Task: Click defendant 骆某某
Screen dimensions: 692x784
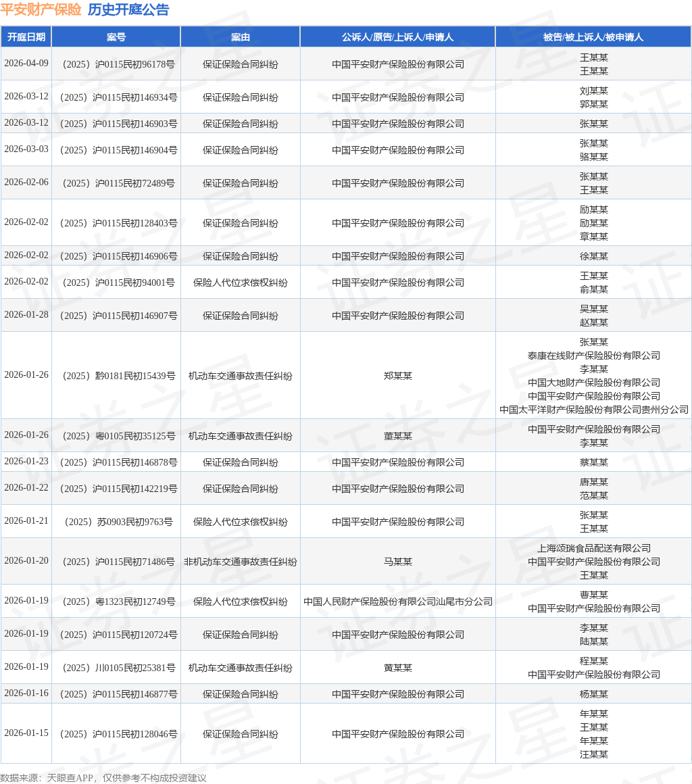Action: 593,157
